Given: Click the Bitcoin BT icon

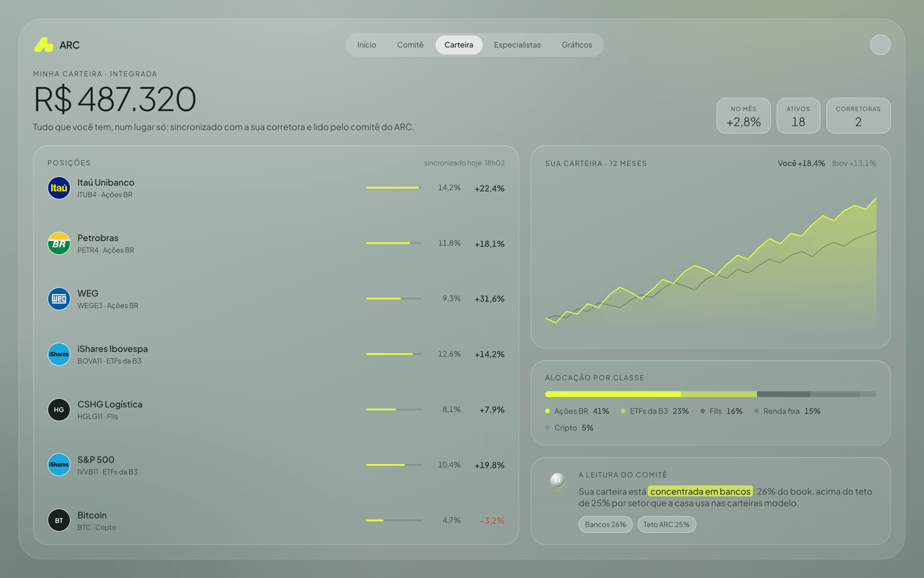Looking at the screenshot, I should [59, 520].
